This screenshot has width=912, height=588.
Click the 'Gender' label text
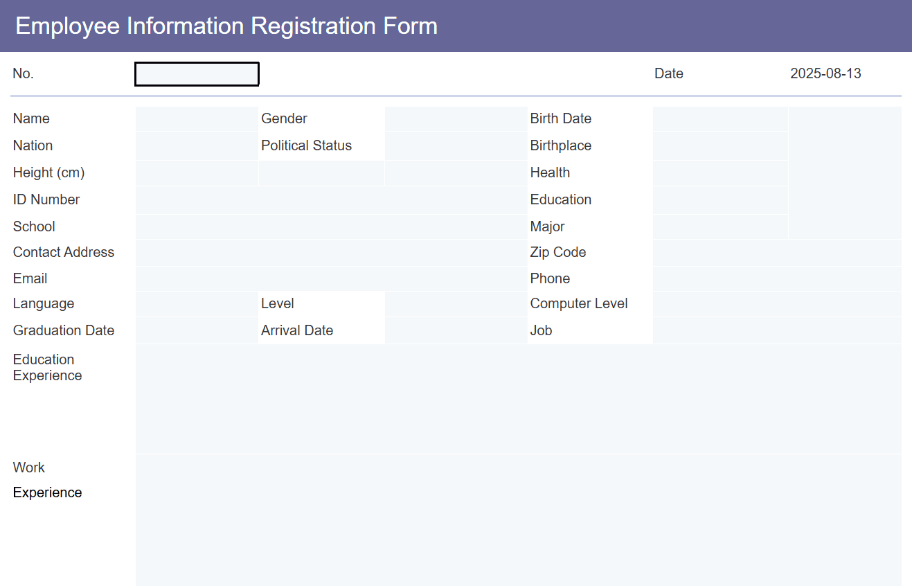(x=284, y=118)
